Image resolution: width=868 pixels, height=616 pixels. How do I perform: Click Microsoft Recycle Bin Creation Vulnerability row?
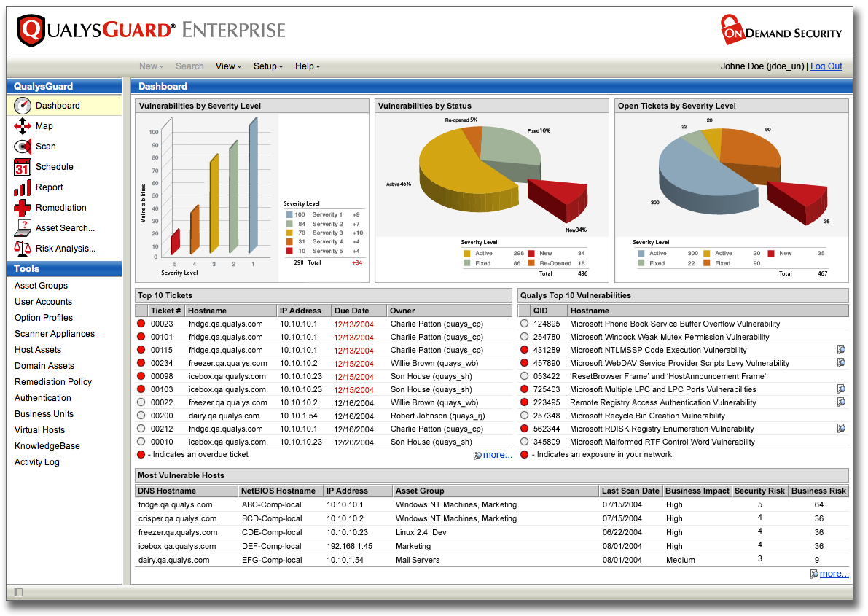coord(683,416)
